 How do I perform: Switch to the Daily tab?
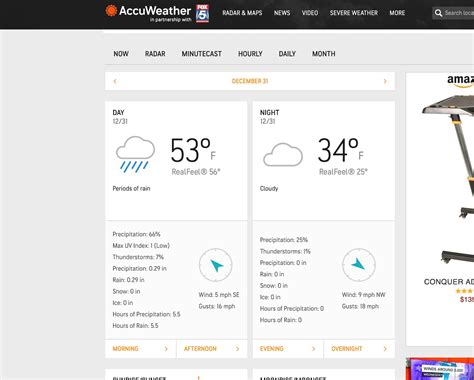[287, 54]
